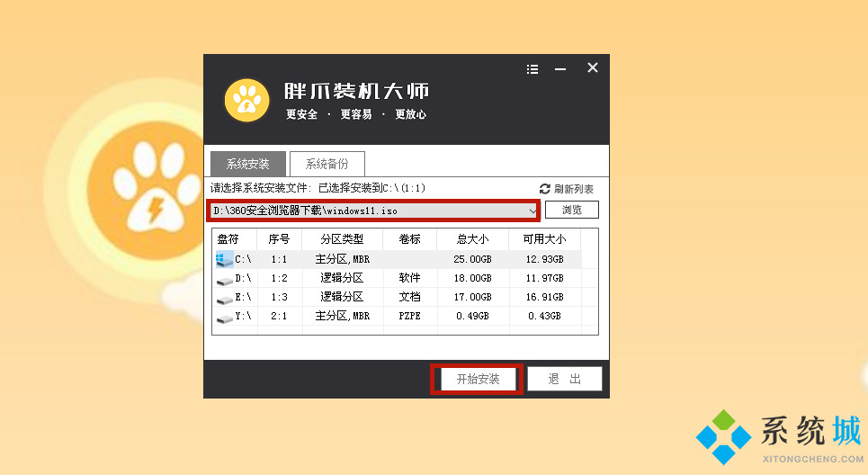Switch to the 系统备份 tab
The height and width of the screenshot is (475, 868).
pyautogui.click(x=327, y=164)
